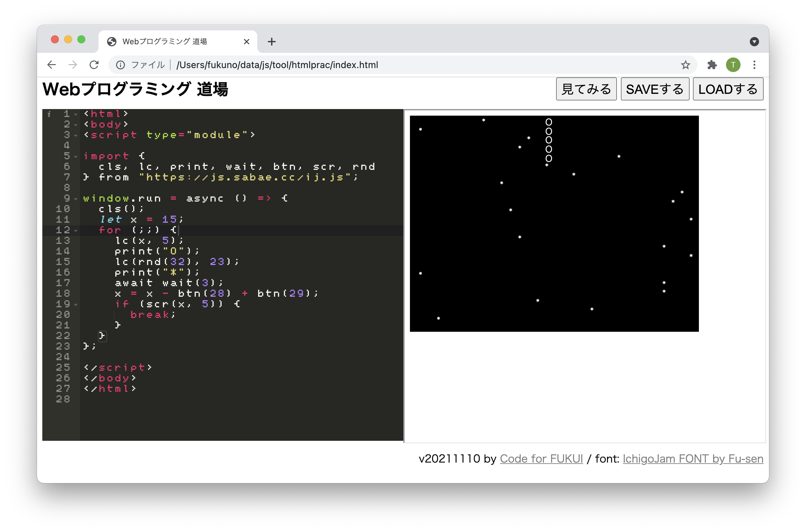Fold the for loop on line 12
Image resolution: width=806 pixels, height=532 pixels.
point(76,231)
